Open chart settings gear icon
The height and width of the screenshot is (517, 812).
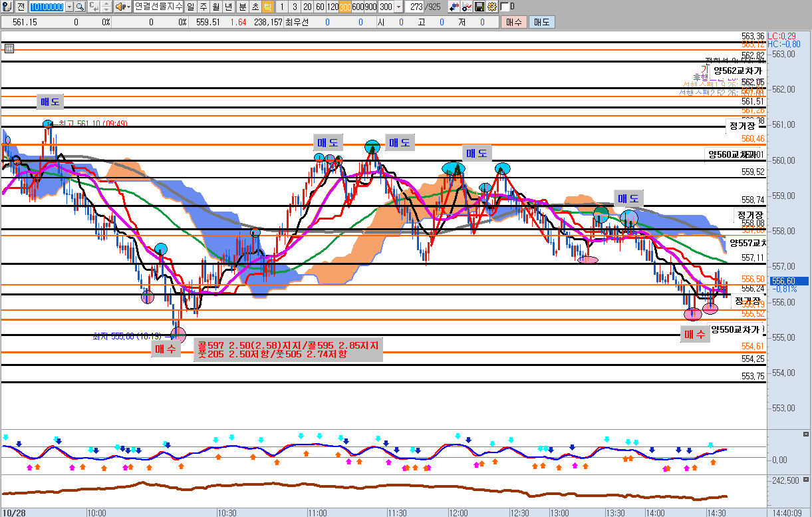click(491, 7)
